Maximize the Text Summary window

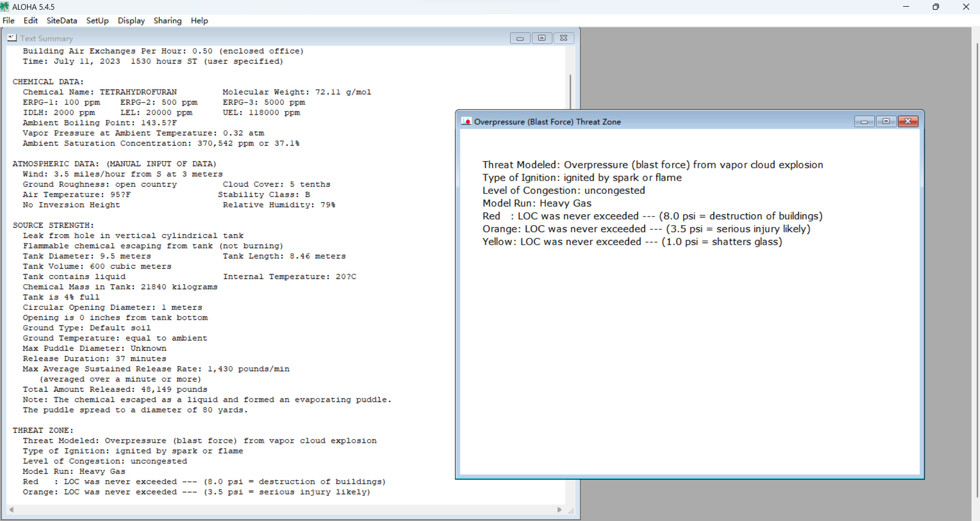pyautogui.click(x=542, y=38)
